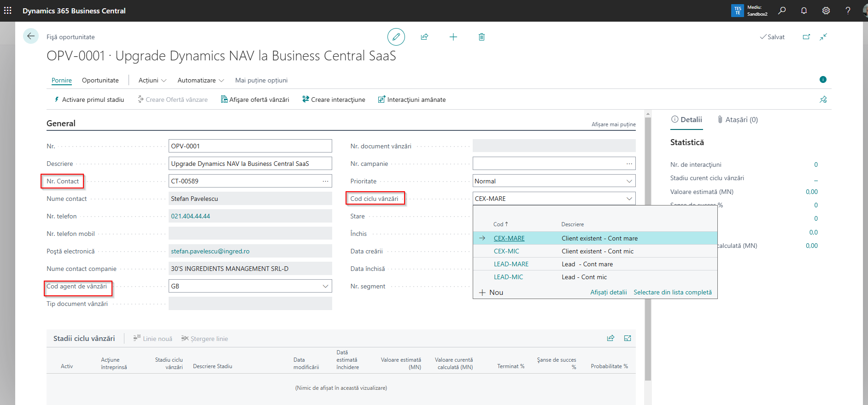Click the TES environment badge
The image size is (868, 405).
pyautogui.click(x=738, y=11)
